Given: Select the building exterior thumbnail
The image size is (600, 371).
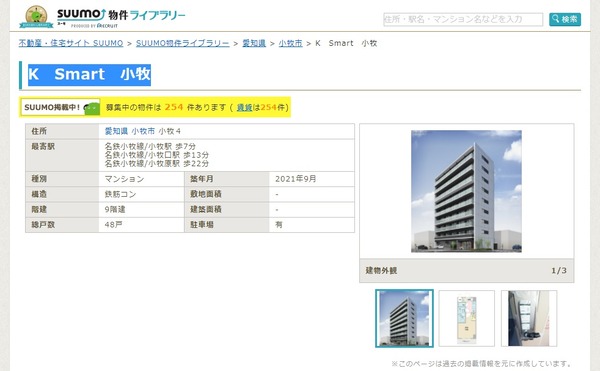Looking at the screenshot, I should (x=404, y=318).
